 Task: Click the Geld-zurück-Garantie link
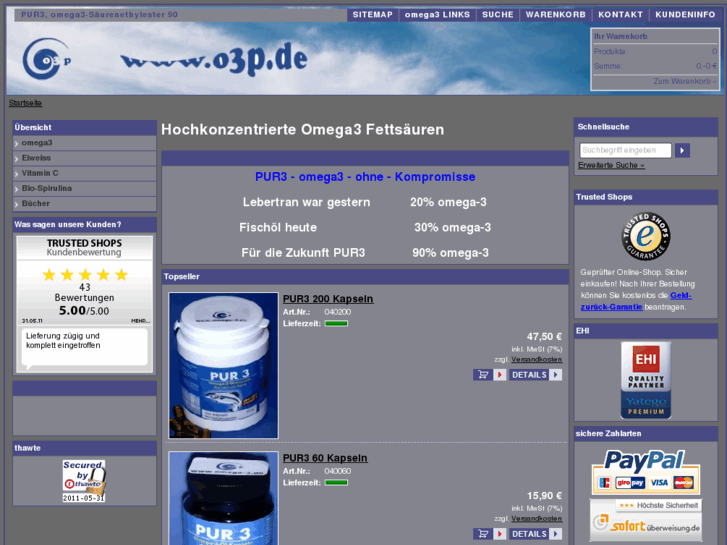point(636,301)
